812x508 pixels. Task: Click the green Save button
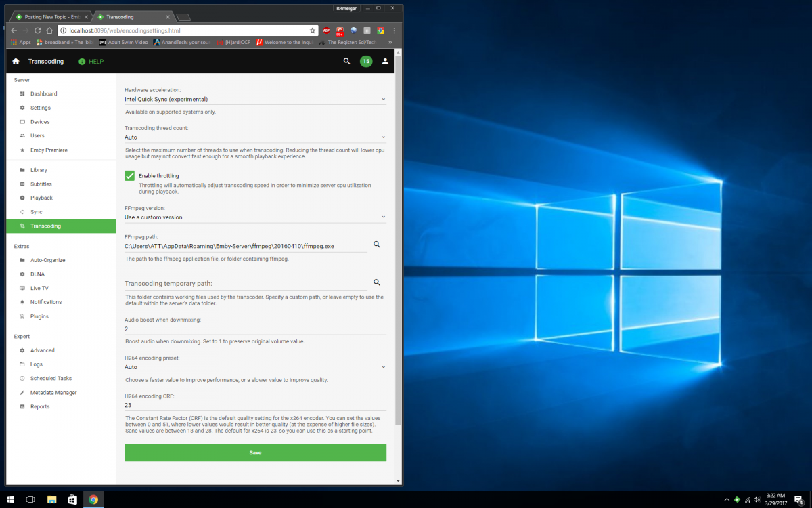[255, 452]
